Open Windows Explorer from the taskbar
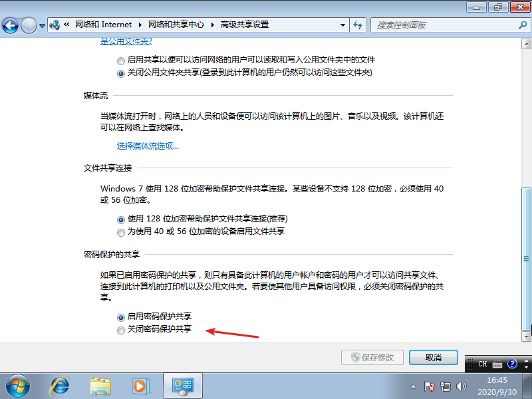The height and width of the screenshot is (399, 532). click(100, 385)
